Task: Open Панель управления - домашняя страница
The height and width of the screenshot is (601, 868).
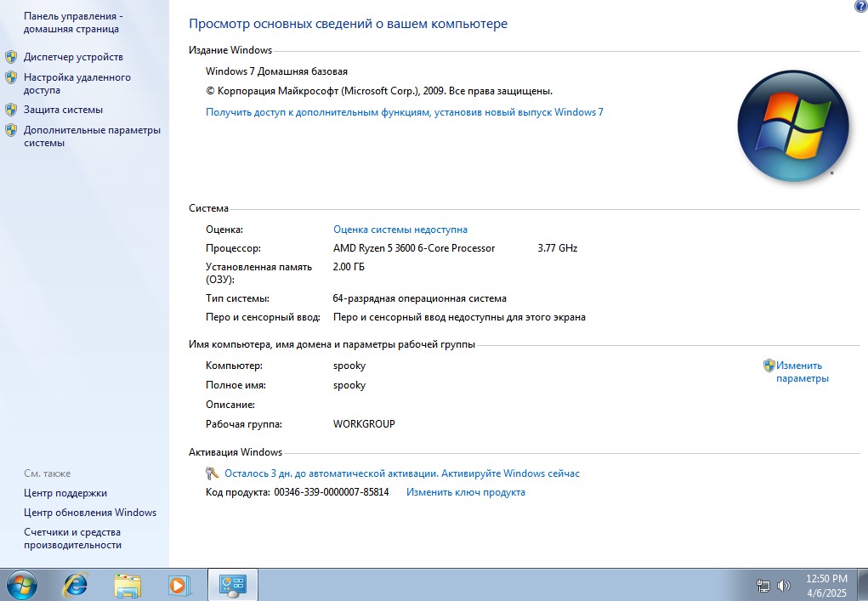Action: pos(73,23)
